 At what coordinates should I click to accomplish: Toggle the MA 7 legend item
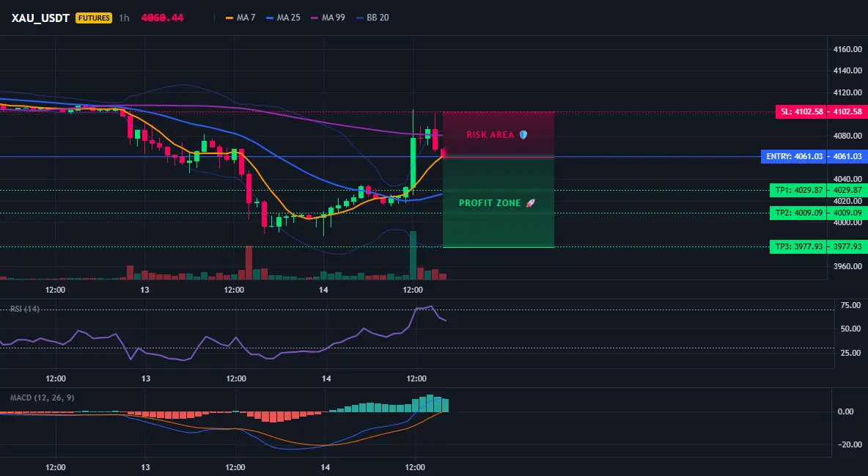[240, 18]
